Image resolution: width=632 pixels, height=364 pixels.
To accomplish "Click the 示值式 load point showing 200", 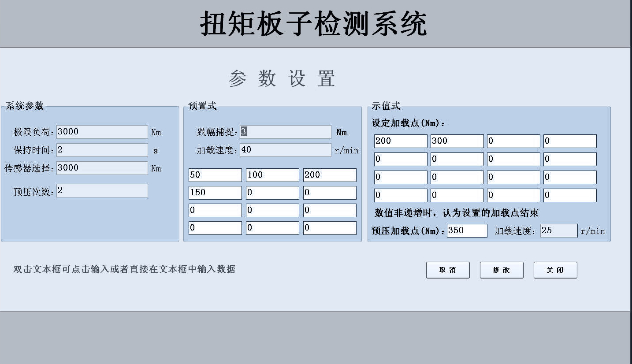I will tap(401, 141).
